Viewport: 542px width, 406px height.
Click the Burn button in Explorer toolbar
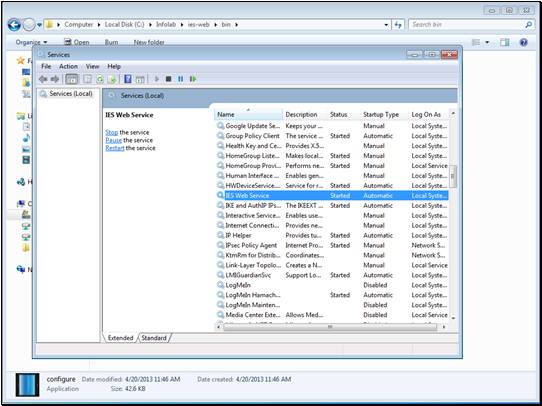coord(111,42)
